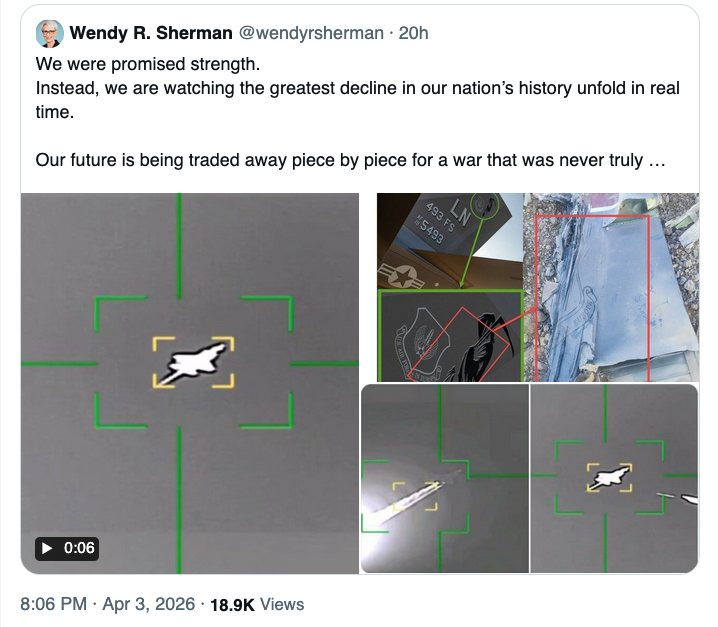
Task: Click the 0:06 video duration label
Action: coord(69,548)
